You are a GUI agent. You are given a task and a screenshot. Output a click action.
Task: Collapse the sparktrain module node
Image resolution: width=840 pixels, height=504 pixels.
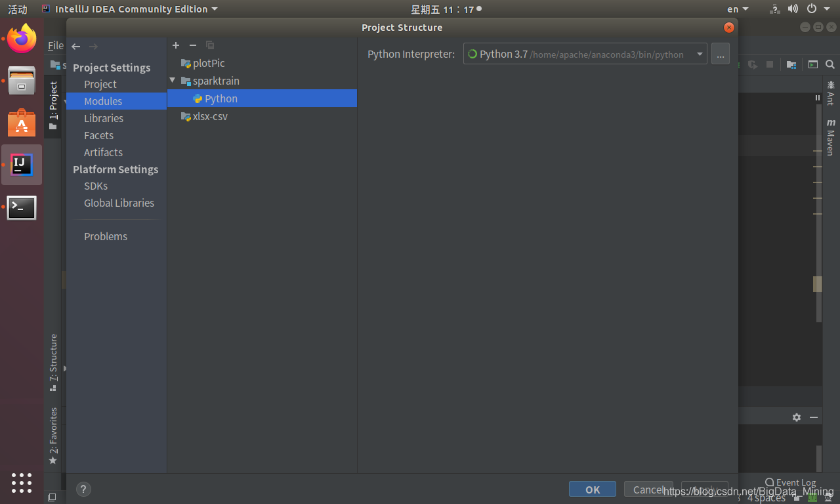point(173,81)
